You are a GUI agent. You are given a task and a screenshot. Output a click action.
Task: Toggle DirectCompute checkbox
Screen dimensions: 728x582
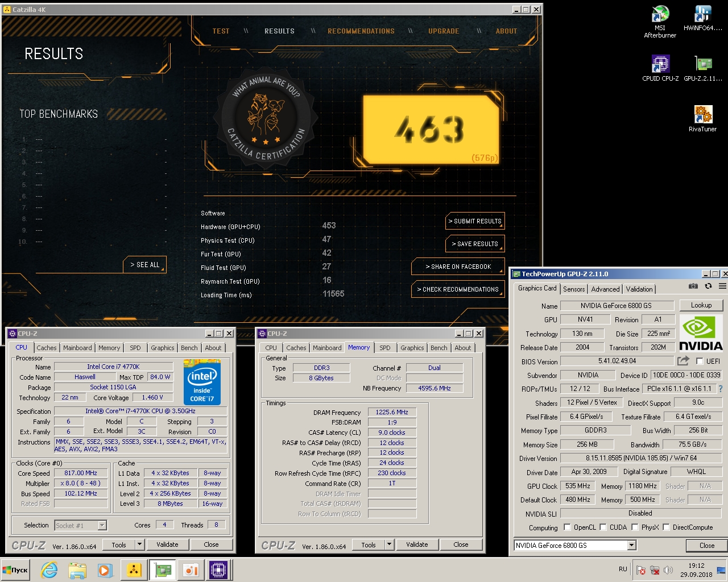666,527
